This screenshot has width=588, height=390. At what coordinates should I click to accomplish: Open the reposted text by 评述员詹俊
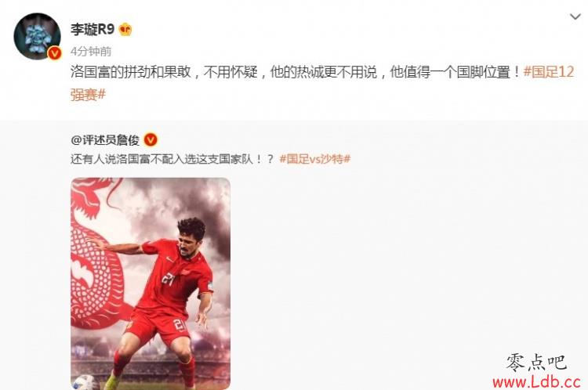pyautogui.click(x=172, y=159)
